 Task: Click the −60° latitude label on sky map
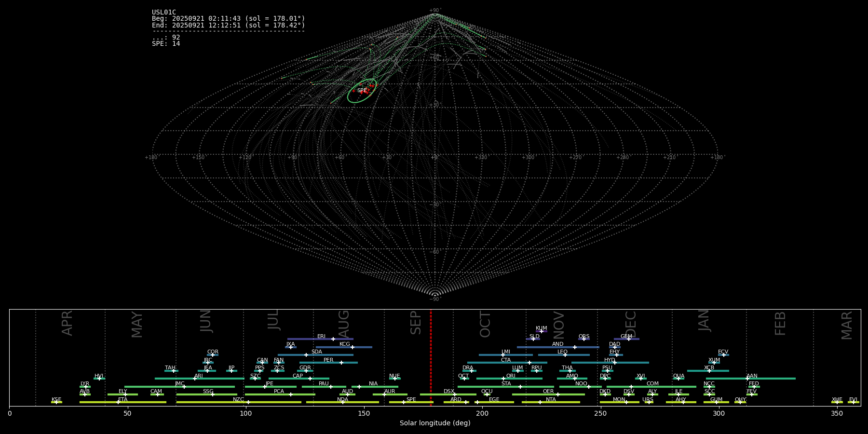434,252
